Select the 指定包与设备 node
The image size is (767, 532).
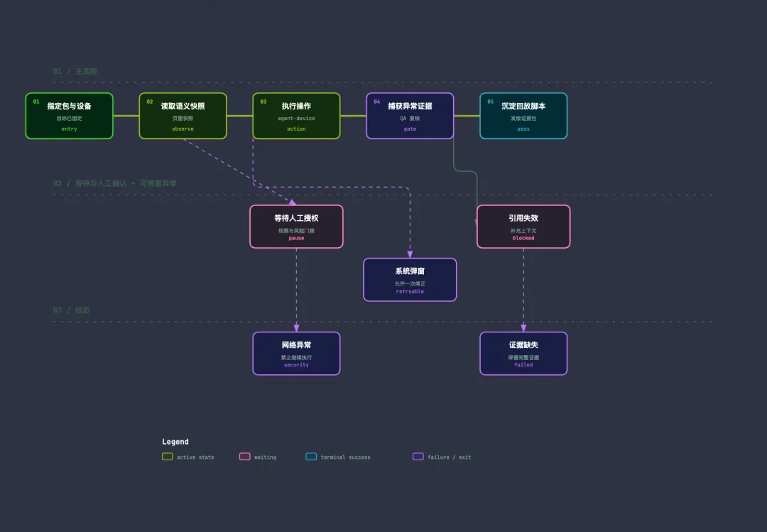coord(70,116)
